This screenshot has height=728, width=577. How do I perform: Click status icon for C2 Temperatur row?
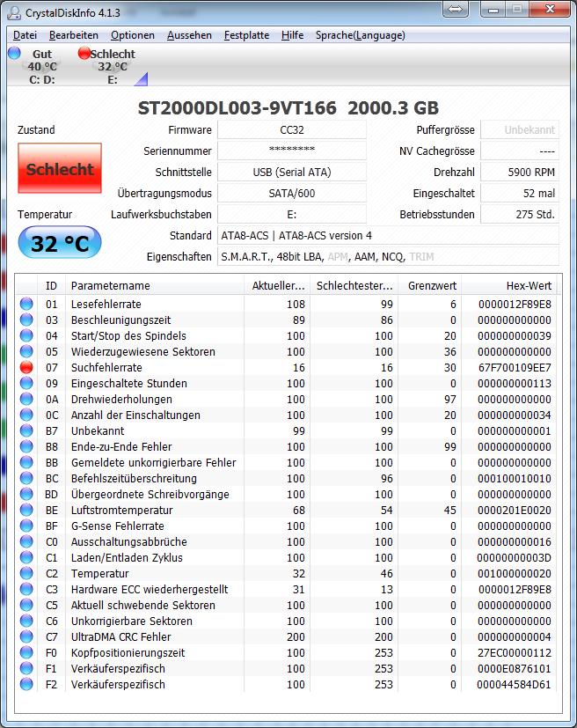26,573
